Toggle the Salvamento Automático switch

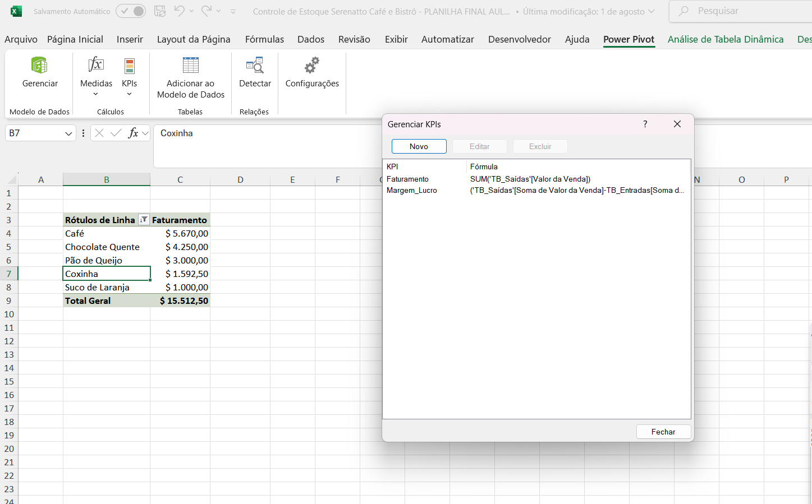[131, 11]
